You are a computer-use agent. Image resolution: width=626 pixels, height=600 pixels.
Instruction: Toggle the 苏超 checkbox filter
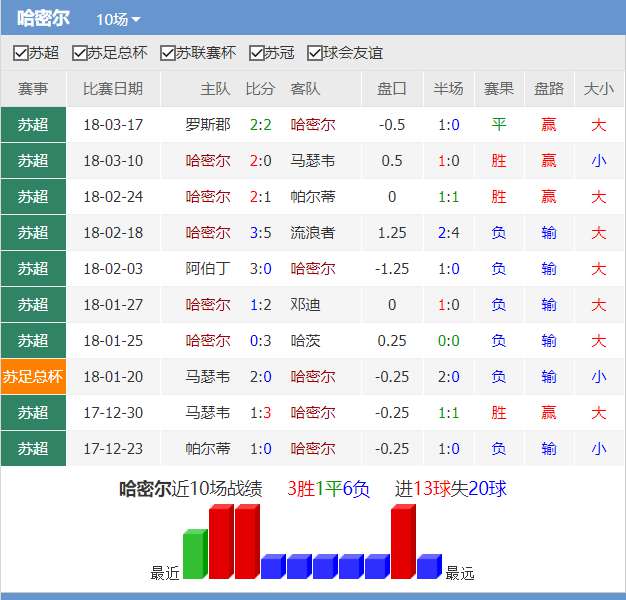coord(20,53)
